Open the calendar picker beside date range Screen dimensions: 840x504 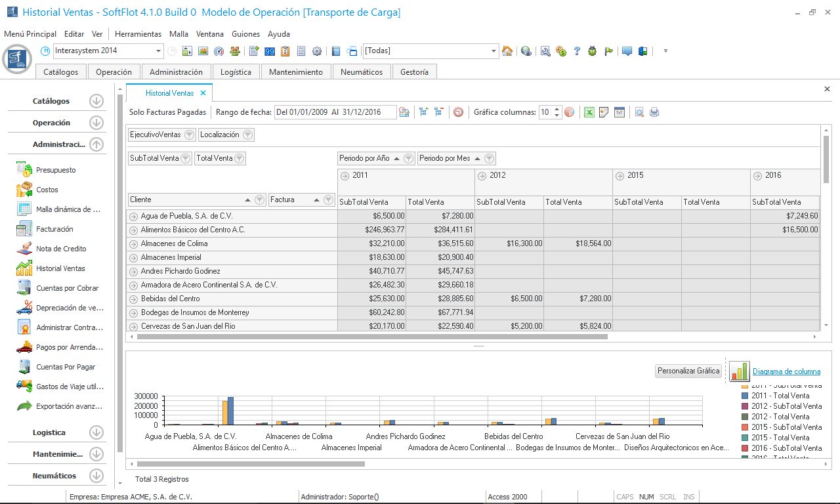click(x=404, y=112)
